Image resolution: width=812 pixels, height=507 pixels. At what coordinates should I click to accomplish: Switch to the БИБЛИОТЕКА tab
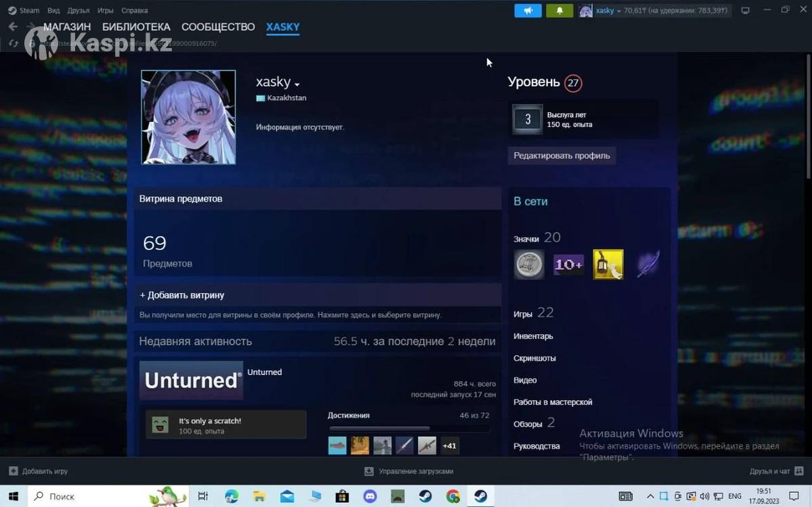tap(136, 27)
